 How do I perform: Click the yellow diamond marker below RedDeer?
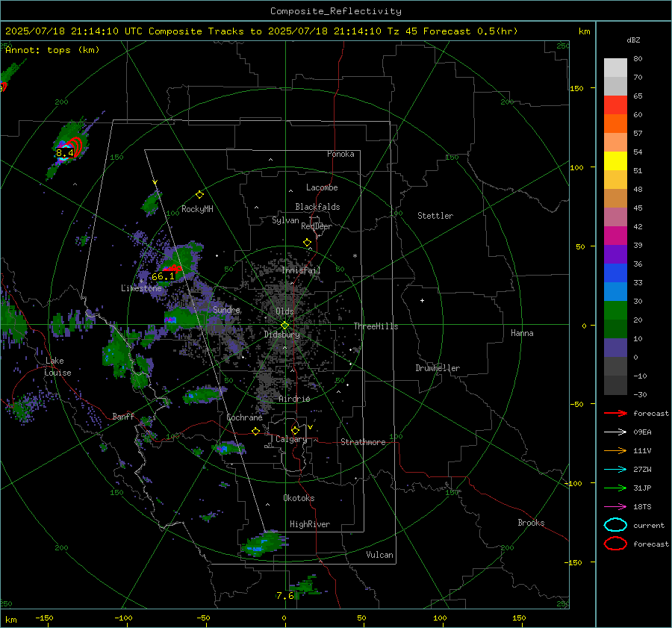(307, 243)
